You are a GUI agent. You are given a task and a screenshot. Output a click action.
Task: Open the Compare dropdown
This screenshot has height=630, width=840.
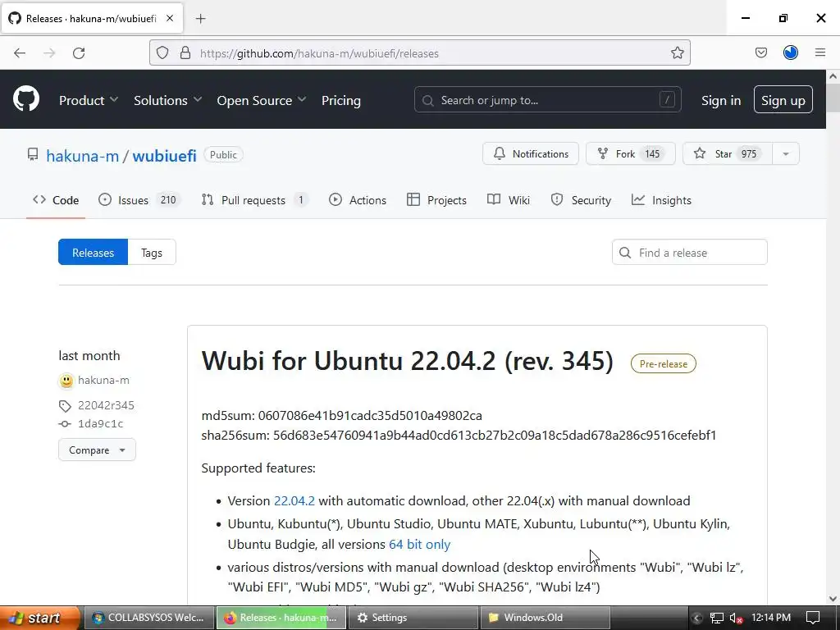(x=97, y=450)
